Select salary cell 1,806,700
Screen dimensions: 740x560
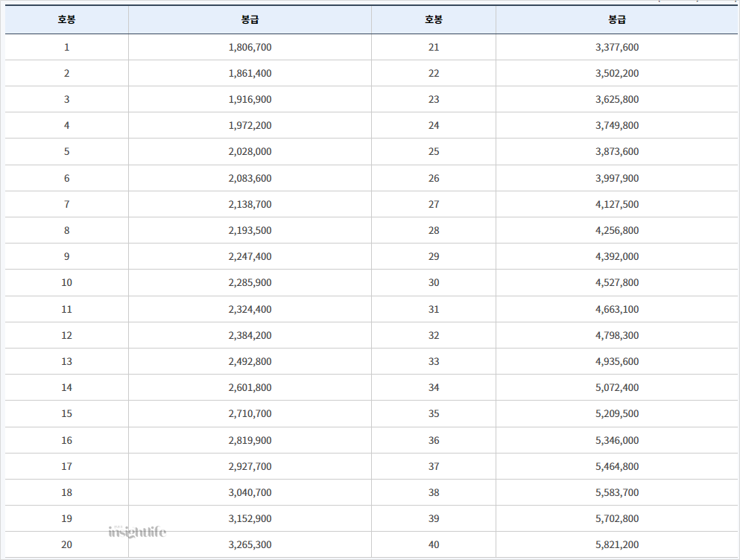coord(250,47)
